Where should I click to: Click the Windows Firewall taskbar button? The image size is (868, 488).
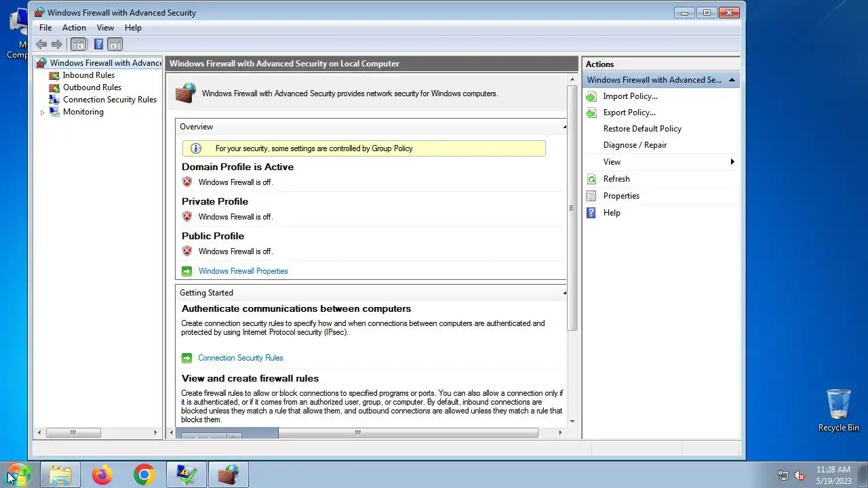tap(228, 474)
